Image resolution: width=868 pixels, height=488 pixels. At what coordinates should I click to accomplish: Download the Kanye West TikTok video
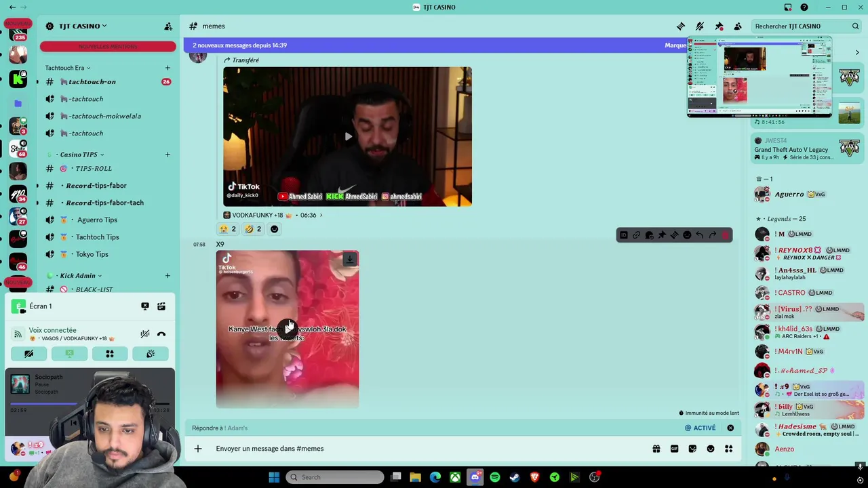[350, 259]
